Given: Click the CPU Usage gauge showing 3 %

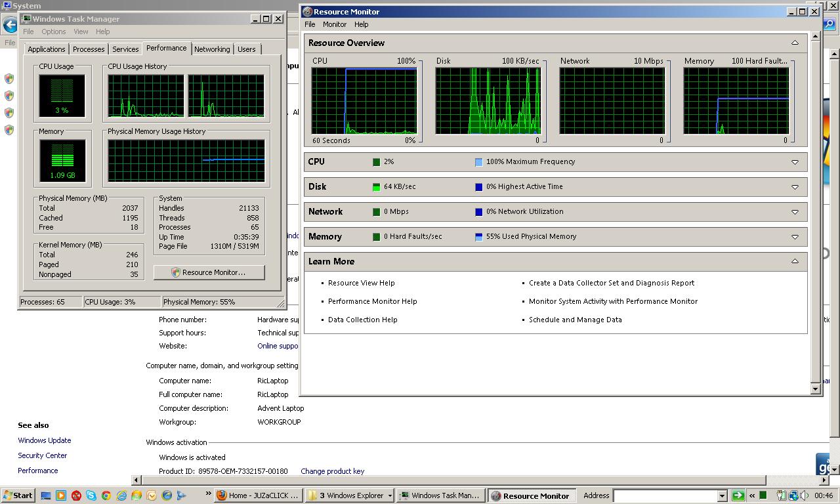Looking at the screenshot, I should pos(62,96).
